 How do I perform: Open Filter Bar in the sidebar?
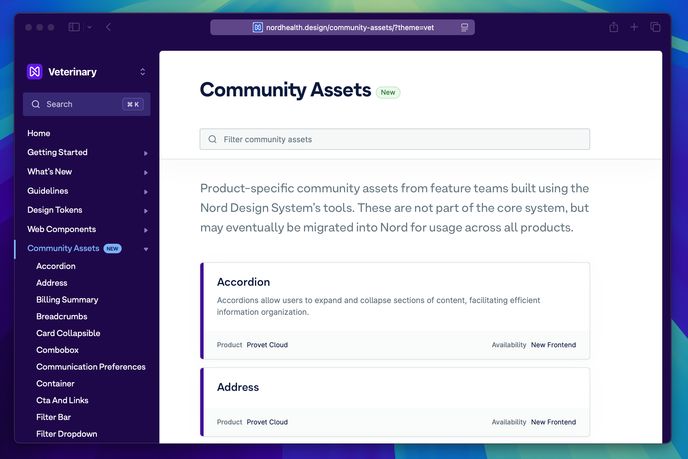pyautogui.click(x=54, y=417)
